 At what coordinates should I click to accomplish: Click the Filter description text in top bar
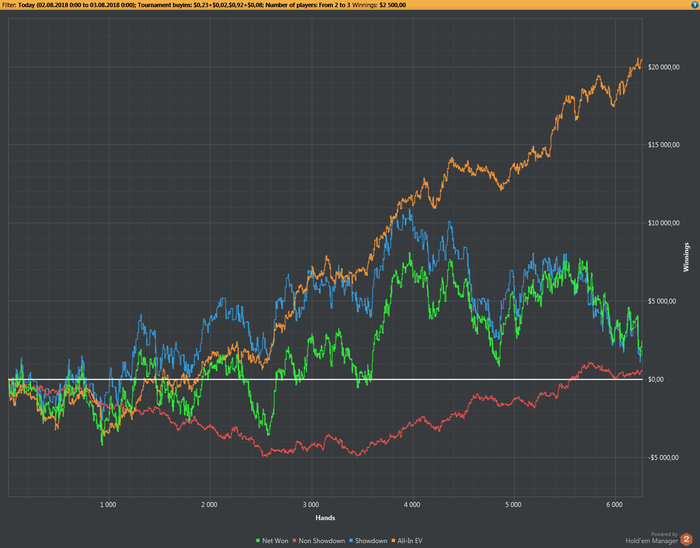click(204, 5)
